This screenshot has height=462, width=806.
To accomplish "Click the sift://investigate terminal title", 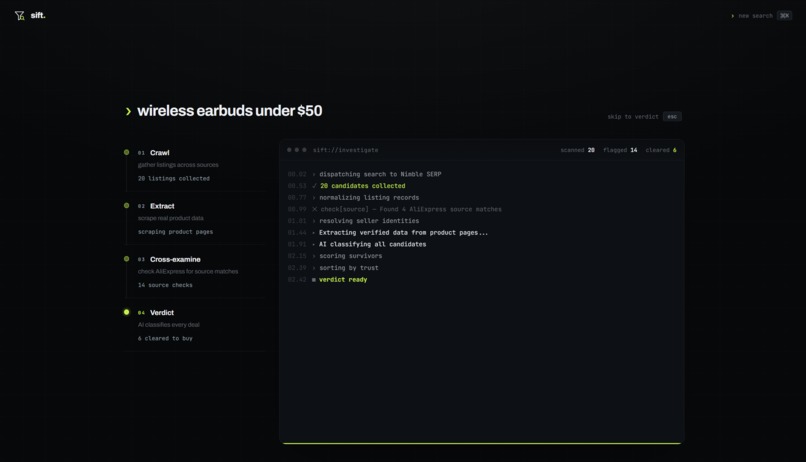I will 345,150.
